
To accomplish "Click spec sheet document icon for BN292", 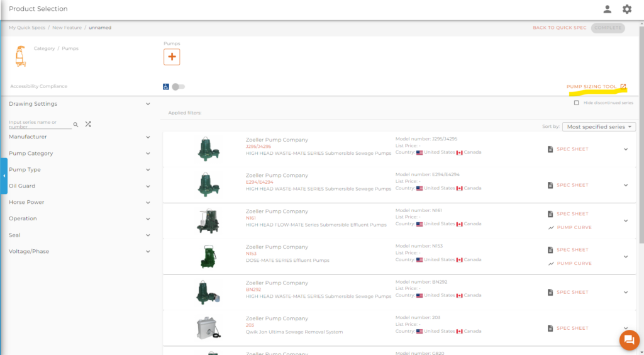I will point(550,292).
